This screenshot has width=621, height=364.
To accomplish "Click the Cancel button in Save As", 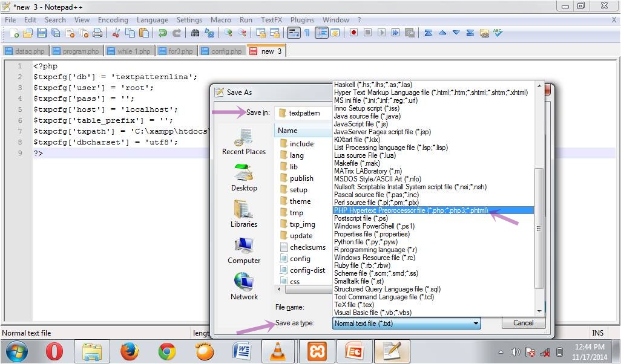I will (x=523, y=323).
